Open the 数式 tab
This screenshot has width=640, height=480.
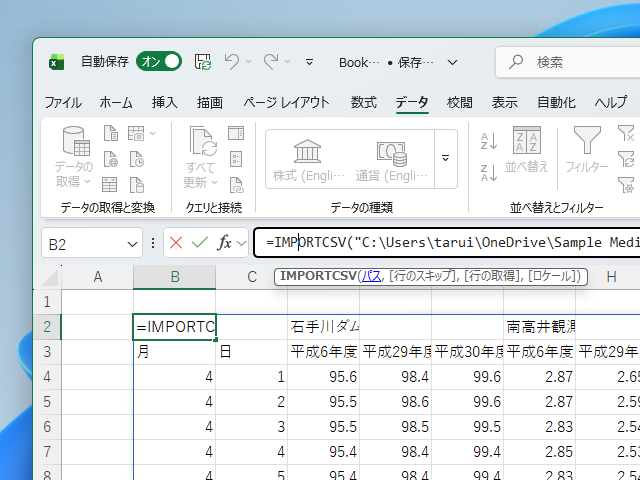363,102
